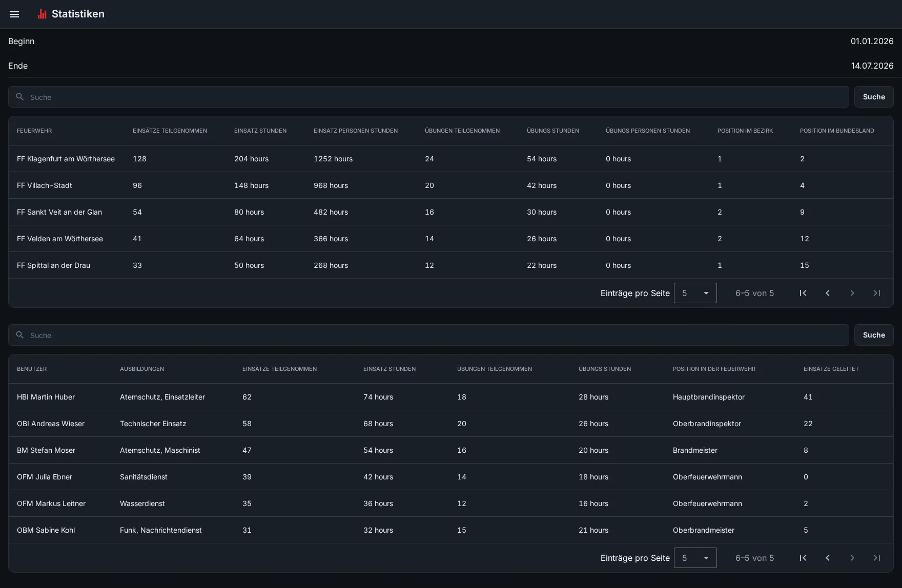Sort by Einsätze Geleitet column header
Viewport: 902px width, 588px height.
click(831, 369)
